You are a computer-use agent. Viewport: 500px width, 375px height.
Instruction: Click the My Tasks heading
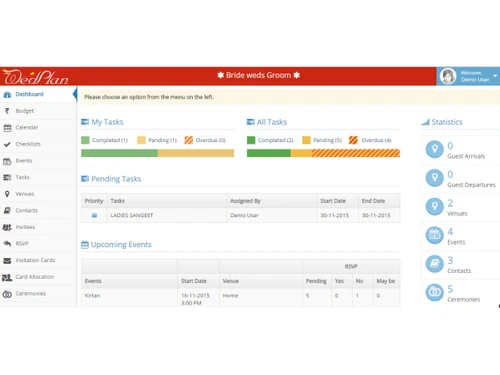(x=107, y=122)
